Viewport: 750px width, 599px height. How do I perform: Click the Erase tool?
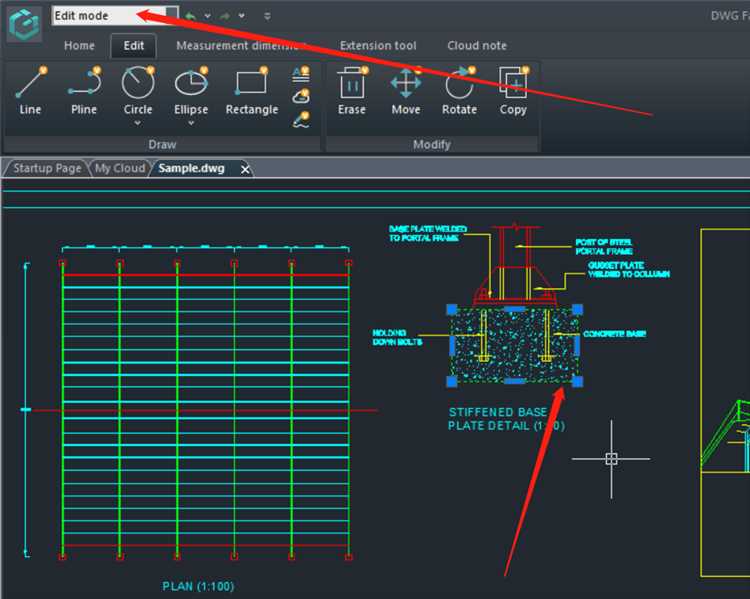coord(351,90)
